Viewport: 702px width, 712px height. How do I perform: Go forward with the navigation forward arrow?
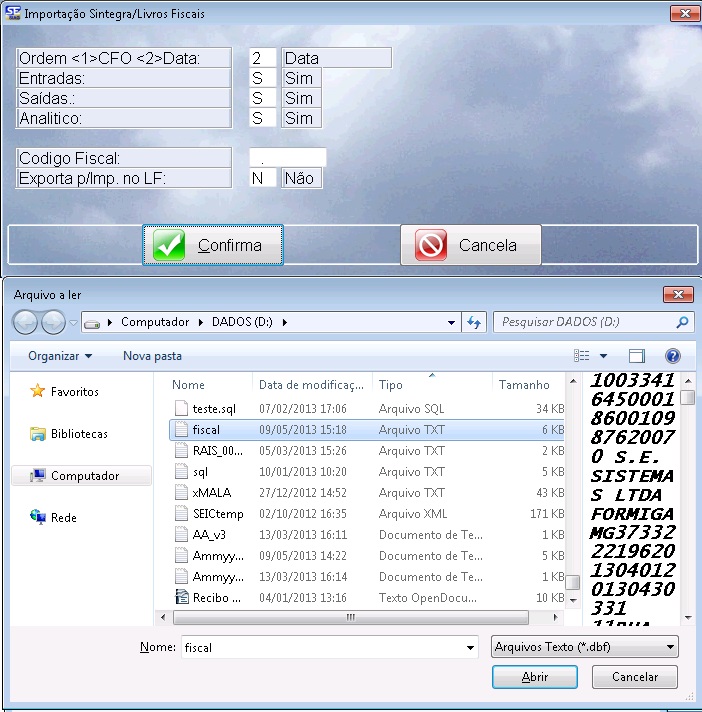pos(53,322)
